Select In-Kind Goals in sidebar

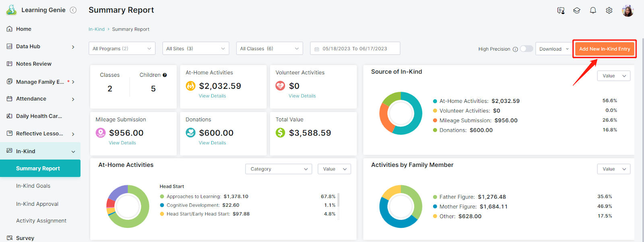(x=33, y=186)
